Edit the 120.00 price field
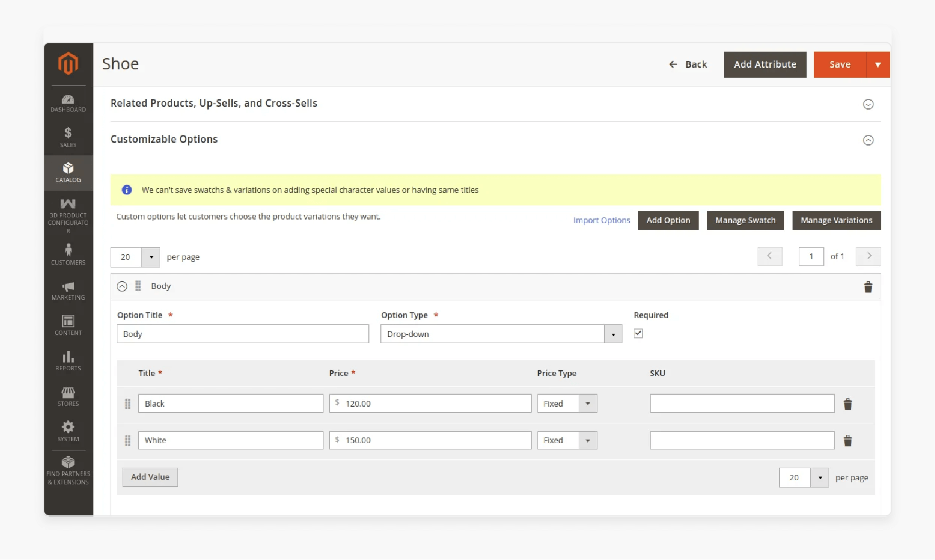This screenshot has width=935, height=560. pyautogui.click(x=430, y=404)
